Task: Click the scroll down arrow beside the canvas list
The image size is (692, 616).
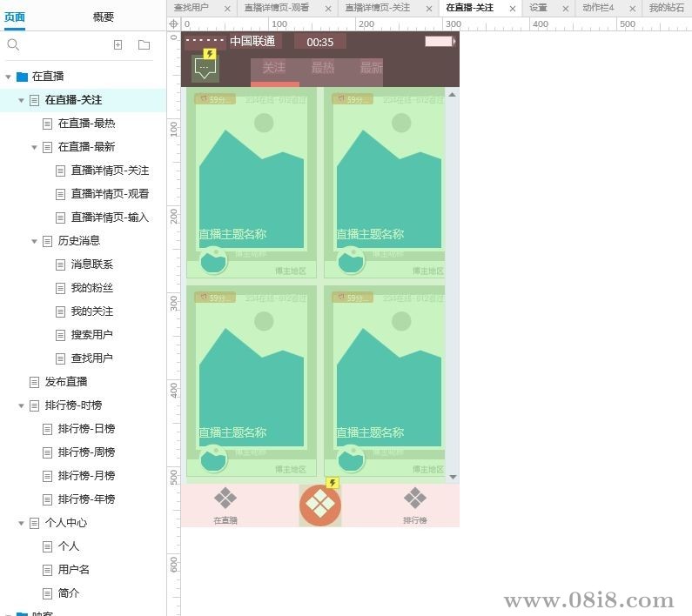Action: 452,477
